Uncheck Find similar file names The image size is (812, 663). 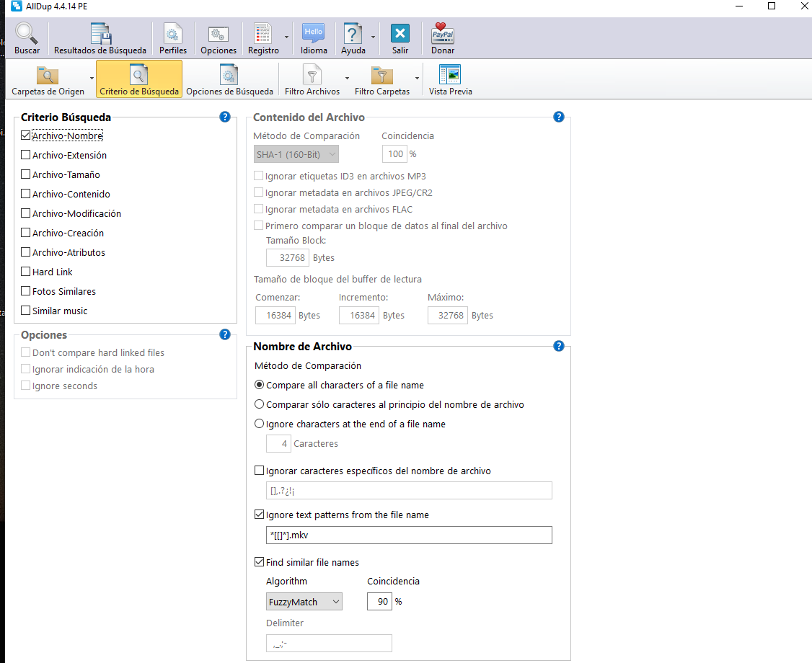coord(260,562)
